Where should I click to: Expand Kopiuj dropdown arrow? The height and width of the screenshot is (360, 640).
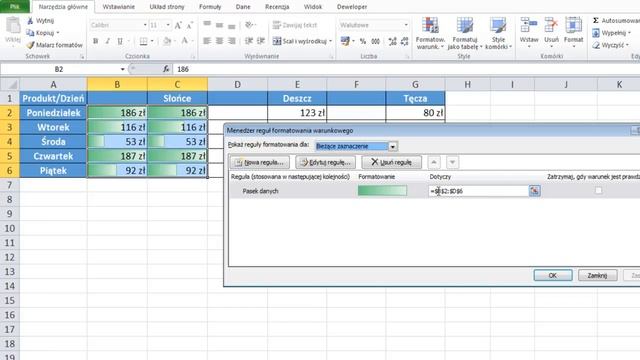(x=58, y=33)
